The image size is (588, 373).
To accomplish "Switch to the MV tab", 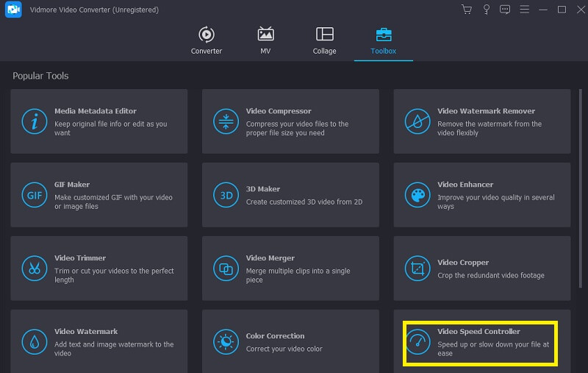I will click(x=265, y=40).
